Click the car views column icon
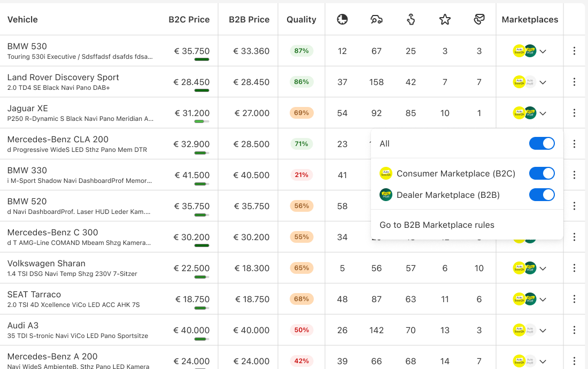Image resolution: width=588 pixels, height=369 pixels. (x=376, y=19)
